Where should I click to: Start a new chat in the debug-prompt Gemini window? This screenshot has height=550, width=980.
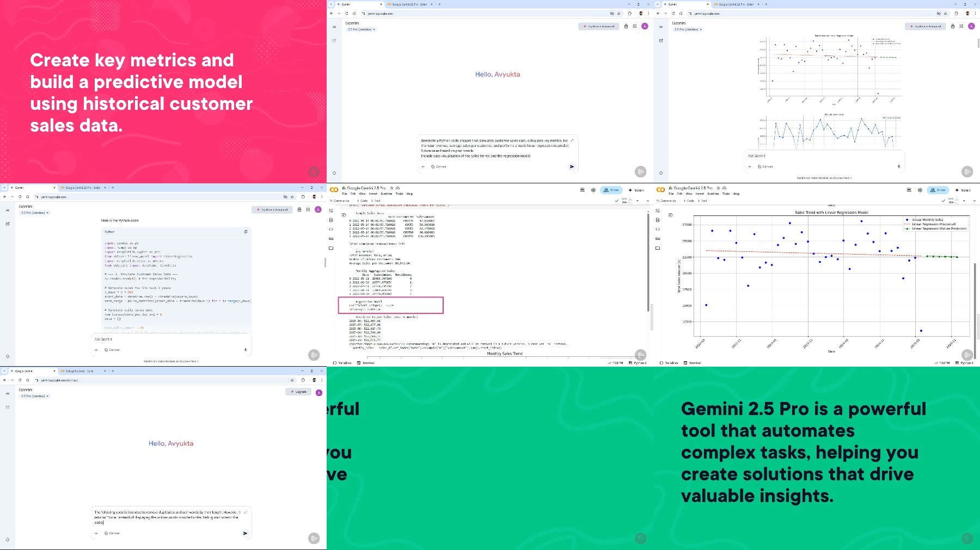[8, 407]
